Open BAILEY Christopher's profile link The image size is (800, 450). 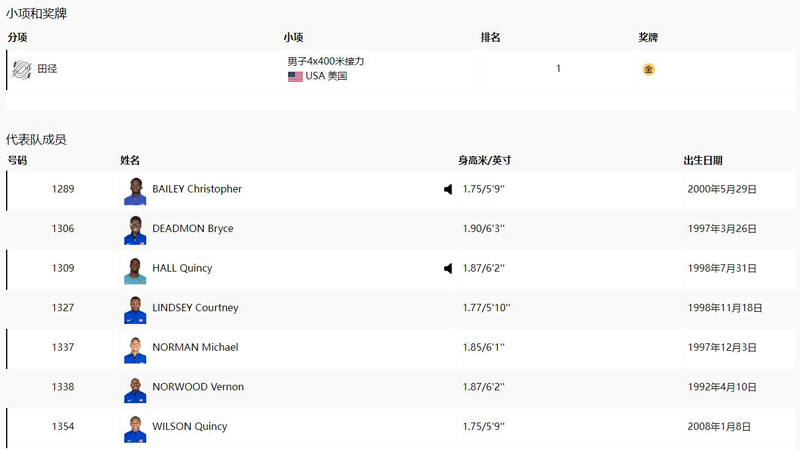point(197,189)
